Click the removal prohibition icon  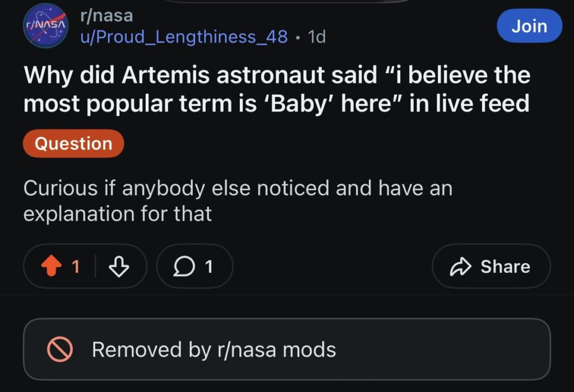(62, 349)
